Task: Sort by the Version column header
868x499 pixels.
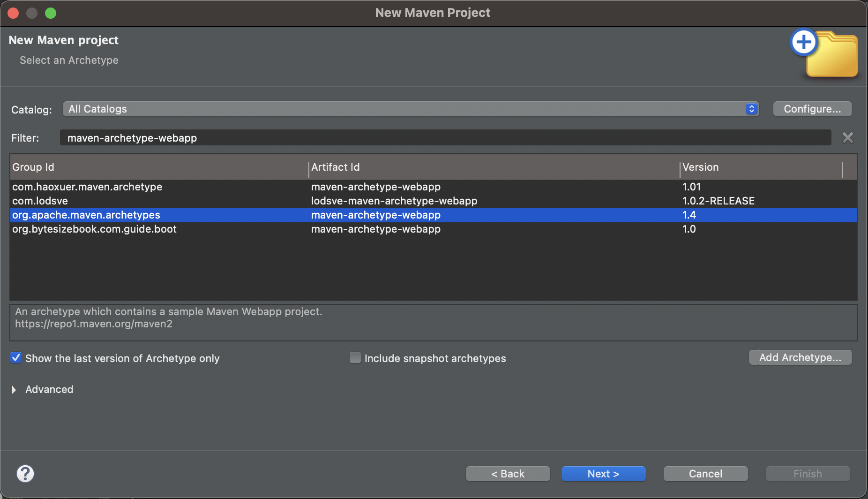Action: click(761, 167)
